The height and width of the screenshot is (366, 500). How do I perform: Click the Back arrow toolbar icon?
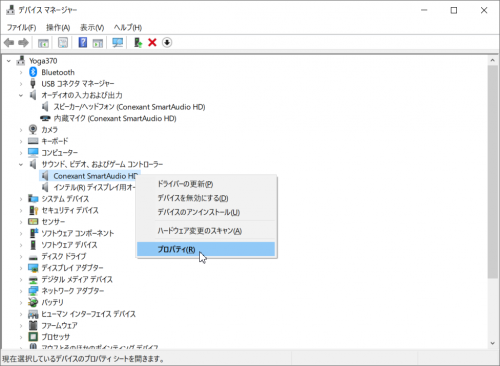[x=9, y=43]
